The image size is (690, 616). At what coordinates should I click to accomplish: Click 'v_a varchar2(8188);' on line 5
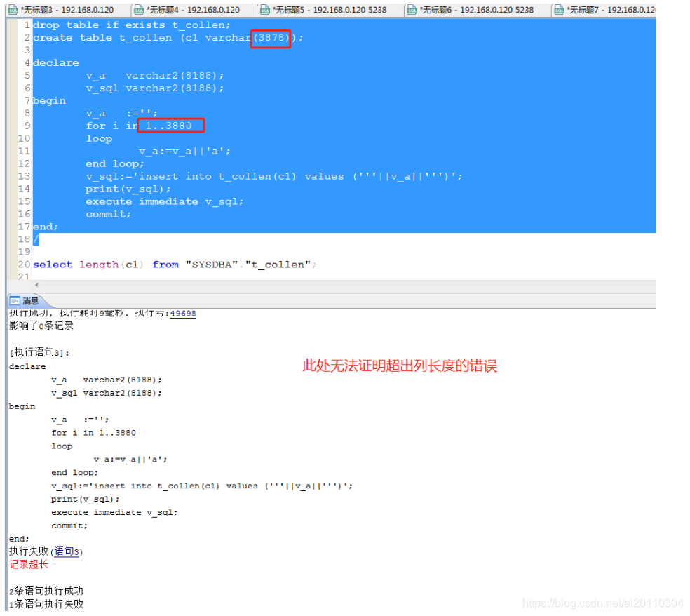click(x=155, y=76)
